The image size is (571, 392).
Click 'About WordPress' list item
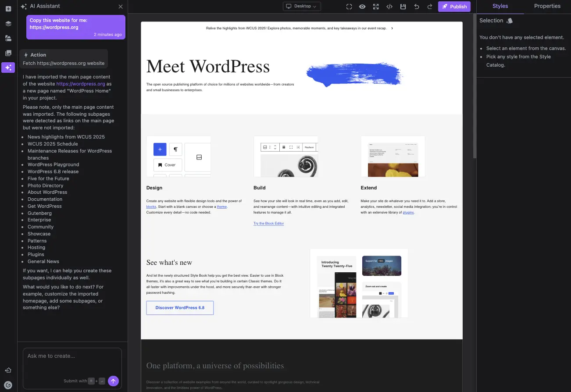pyautogui.click(x=47, y=192)
